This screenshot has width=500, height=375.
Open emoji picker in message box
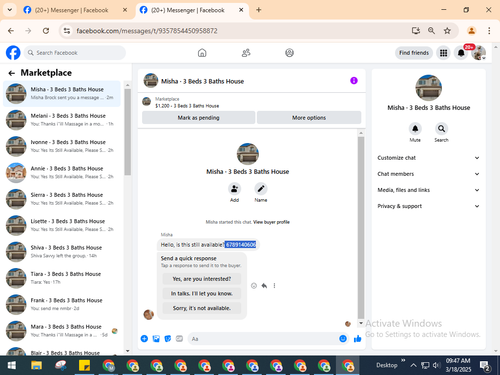tap(343, 339)
